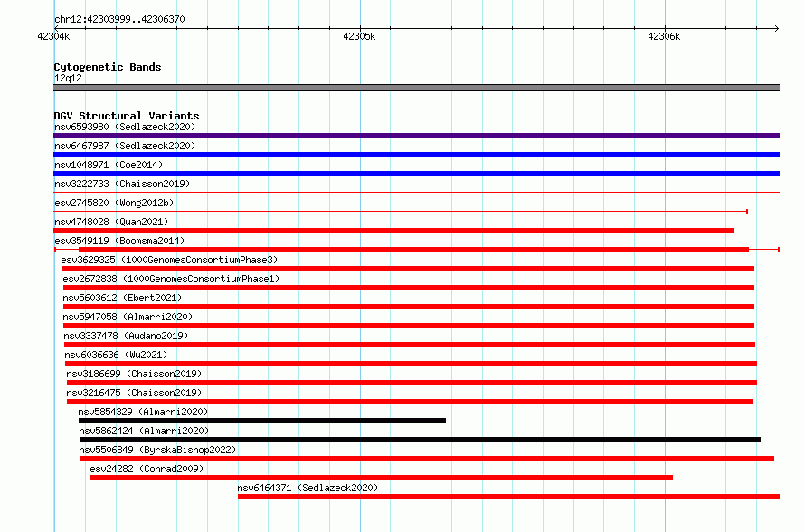Select the red bar under nsv4748028
Screen dimensions: 805x532
[x=393, y=231]
